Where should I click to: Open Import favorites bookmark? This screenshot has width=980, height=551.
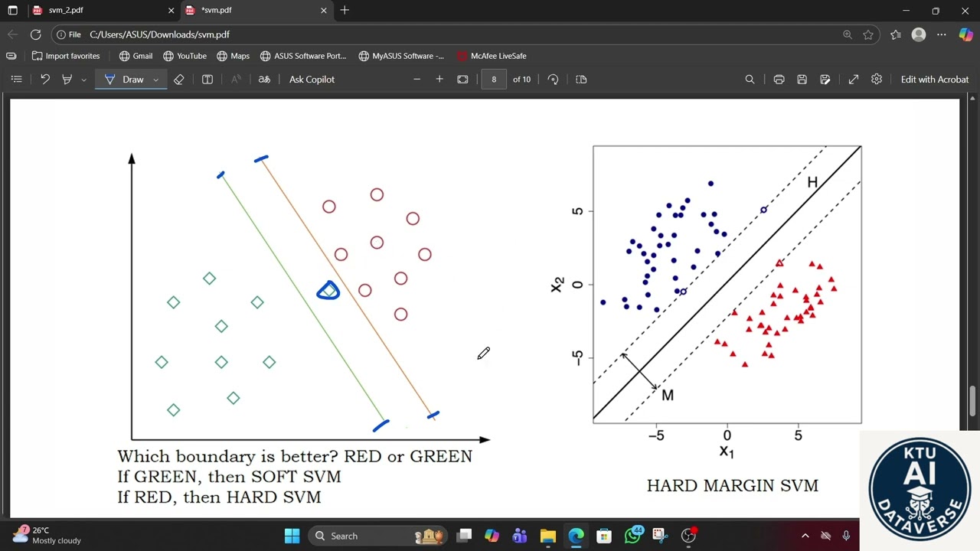[66, 56]
